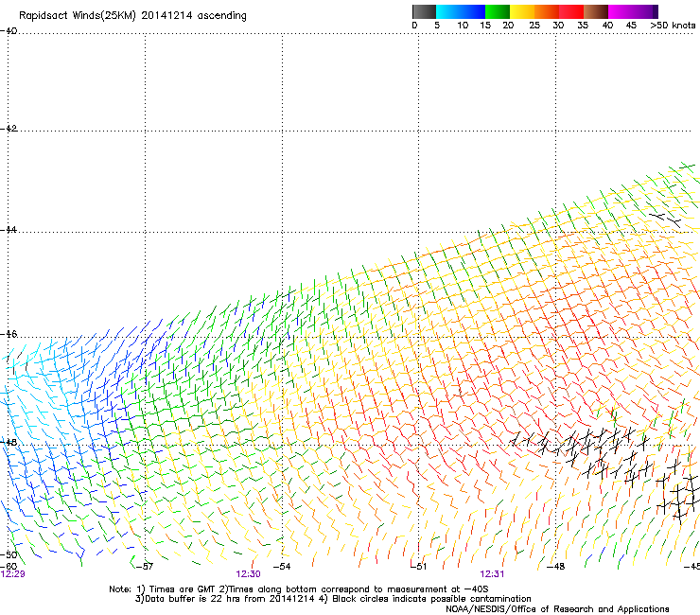Click the '>50 knots' legend label

673,26
